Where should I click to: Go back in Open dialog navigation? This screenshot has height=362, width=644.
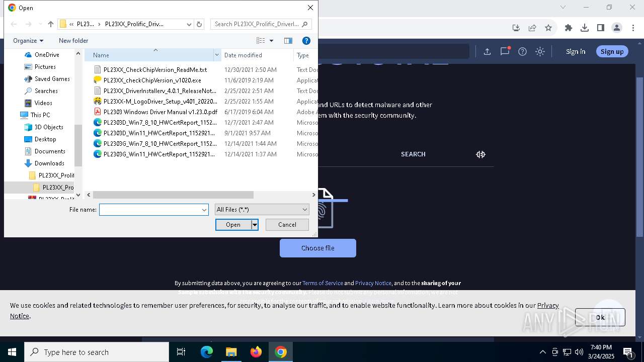[x=14, y=24]
